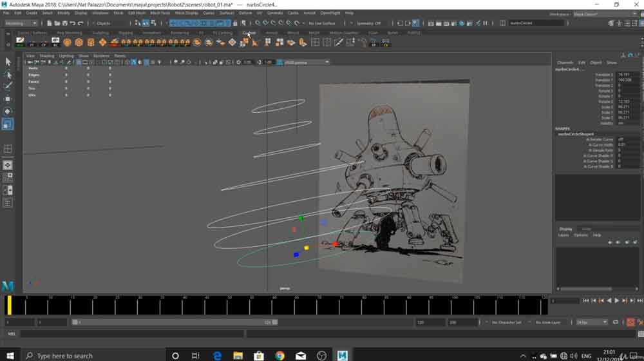Open the Modeling menu set dropdown
The width and height of the screenshot is (644, 361).
pos(21,23)
